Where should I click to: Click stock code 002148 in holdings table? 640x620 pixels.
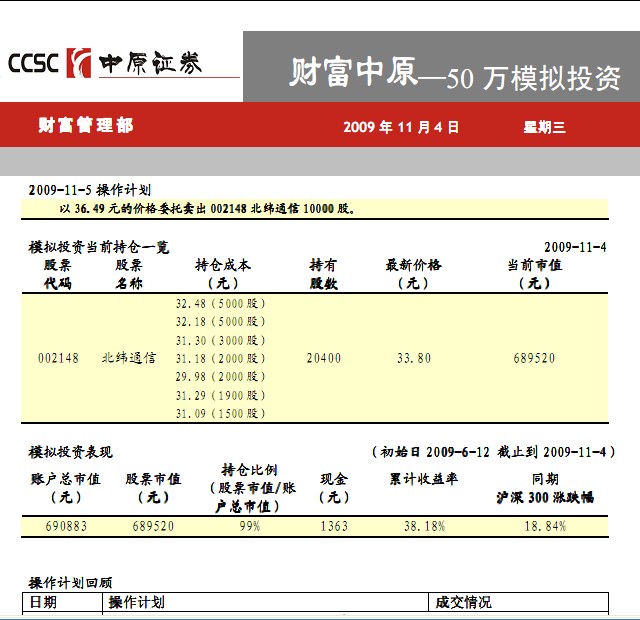point(57,358)
